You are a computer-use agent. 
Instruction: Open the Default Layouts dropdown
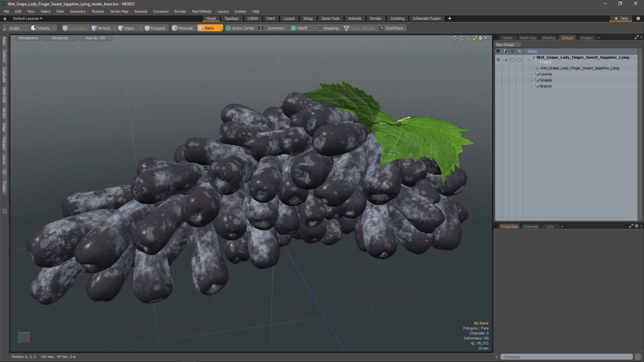(28, 18)
